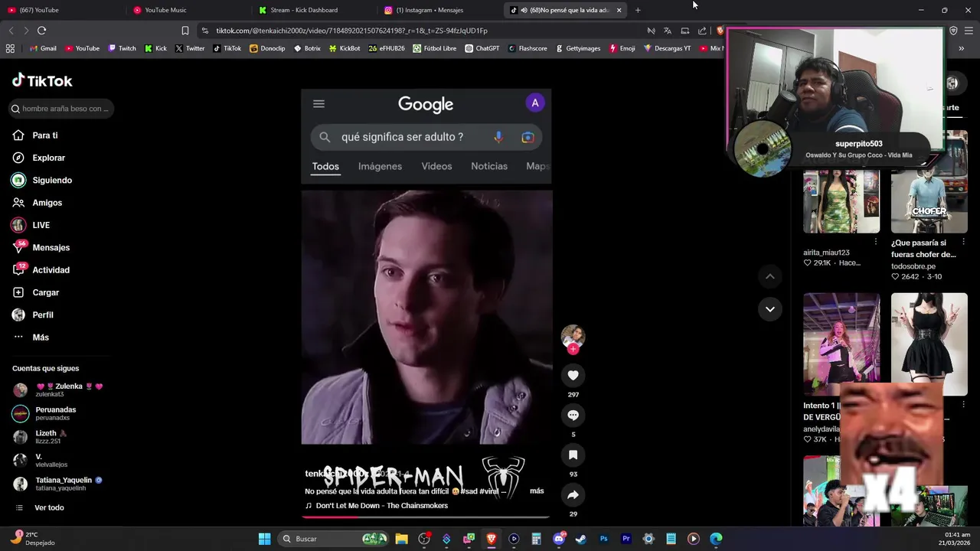This screenshot has width=980, height=551.
Task: Open the song 'Don't Let Me Down' link
Action: [x=381, y=506]
